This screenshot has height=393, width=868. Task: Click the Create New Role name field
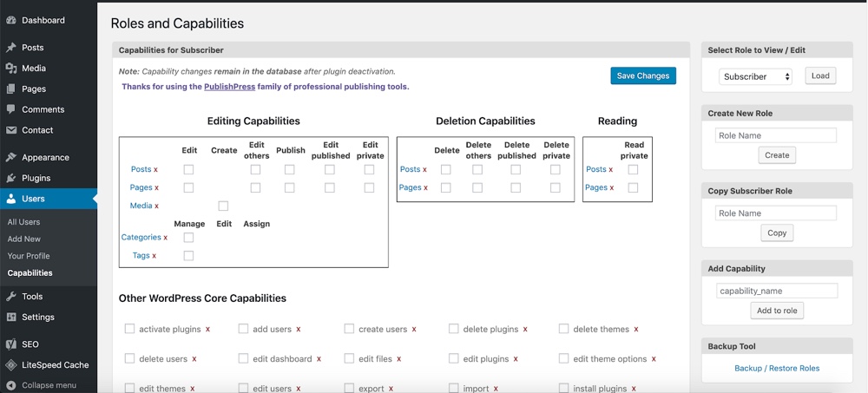tap(775, 135)
